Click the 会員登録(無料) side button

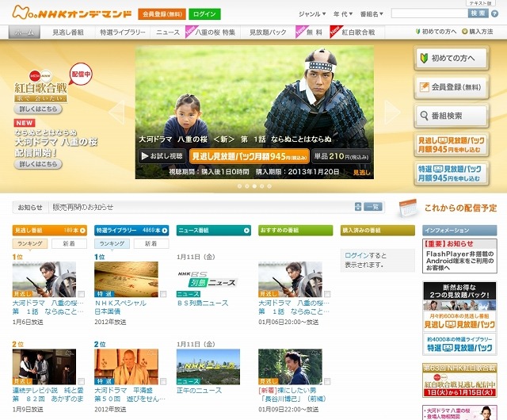pyautogui.click(x=451, y=86)
